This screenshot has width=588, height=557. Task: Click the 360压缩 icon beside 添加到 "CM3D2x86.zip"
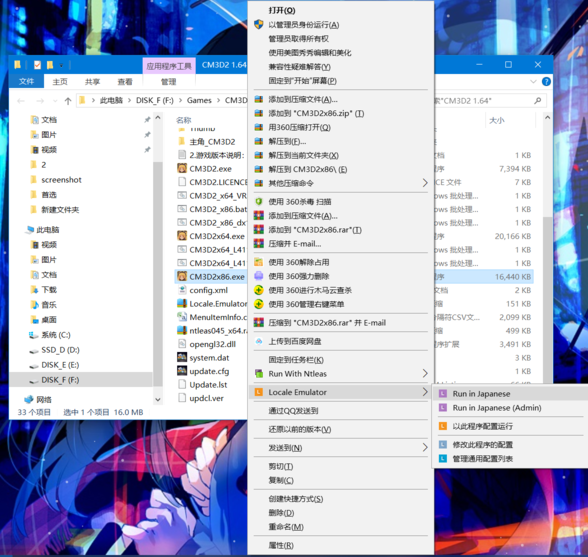[258, 113]
